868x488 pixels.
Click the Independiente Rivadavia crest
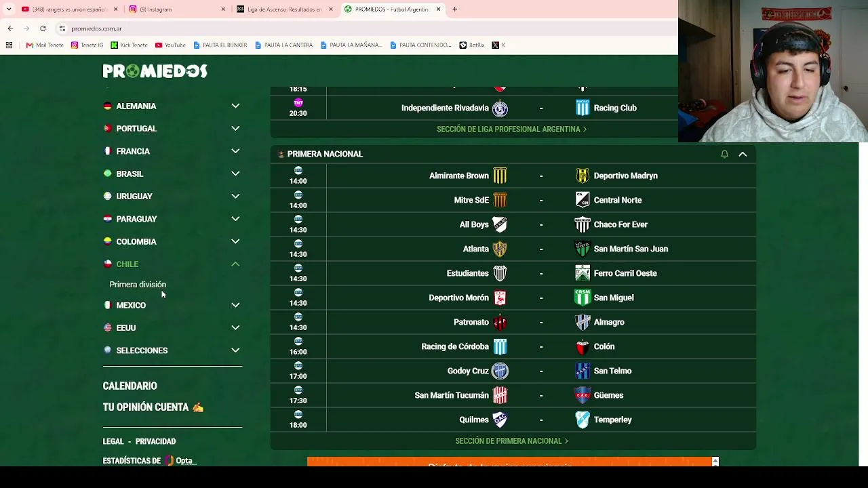coord(500,108)
